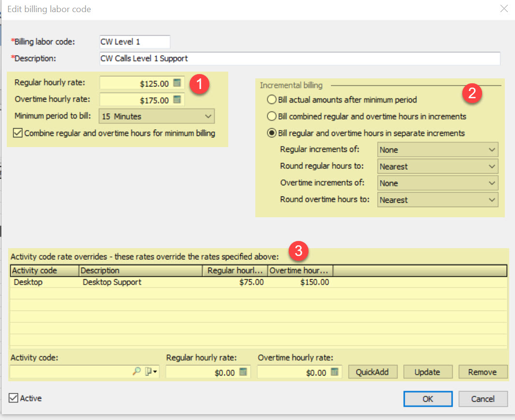Sort by Overtime hourly column header
515x420 pixels.
click(x=300, y=270)
